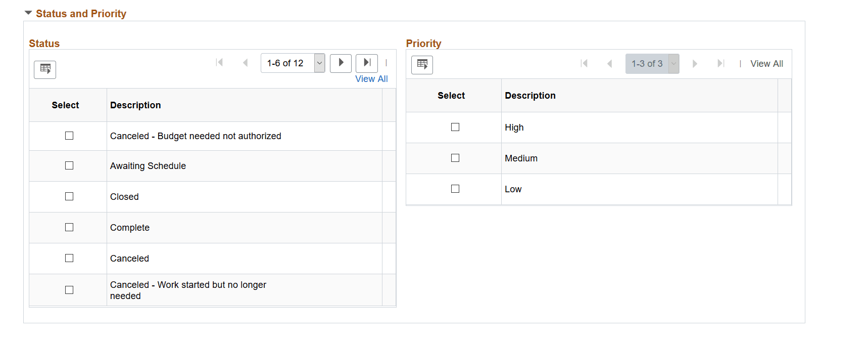Select the Low priority checkbox
Viewport: 868px width, 339px height.
pyautogui.click(x=455, y=189)
